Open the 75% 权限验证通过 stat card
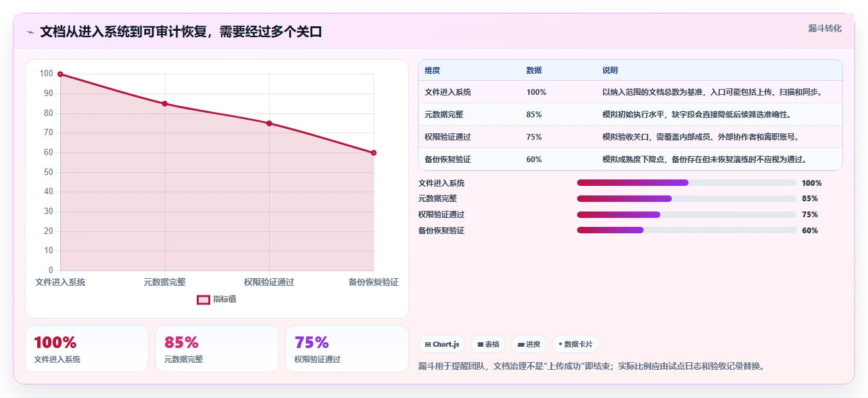Screen dimensions: 868x398 point(347,349)
